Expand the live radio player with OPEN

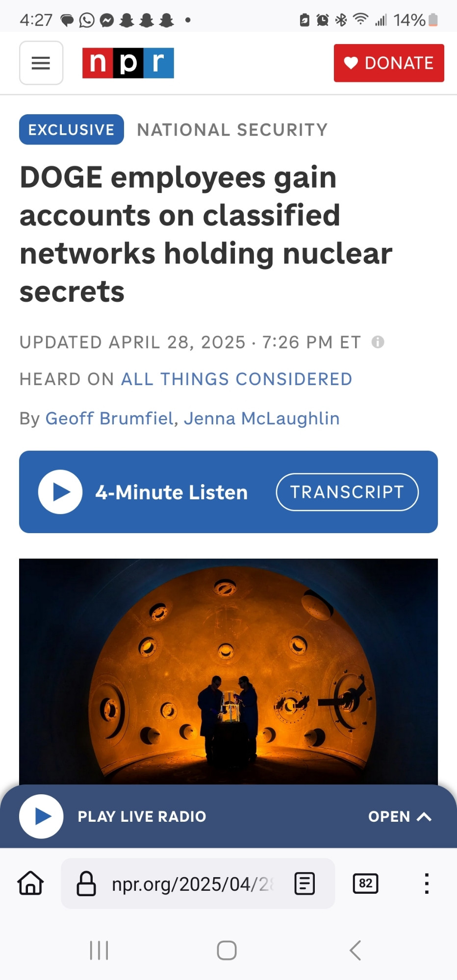pyautogui.click(x=400, y=816)
